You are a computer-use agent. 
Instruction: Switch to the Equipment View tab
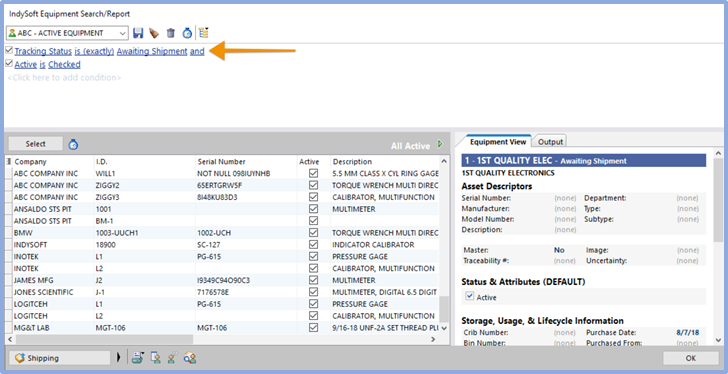(x=498, y=142)
